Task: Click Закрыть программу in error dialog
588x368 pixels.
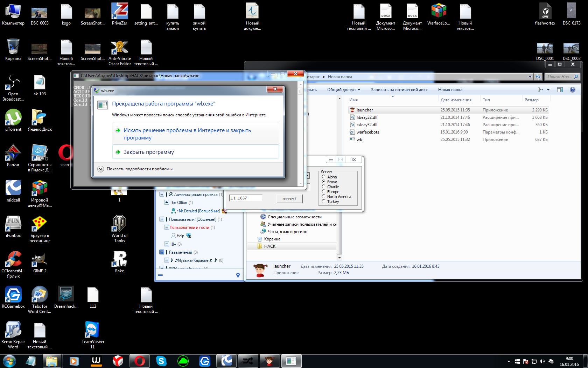Action: tap(195, 152)
